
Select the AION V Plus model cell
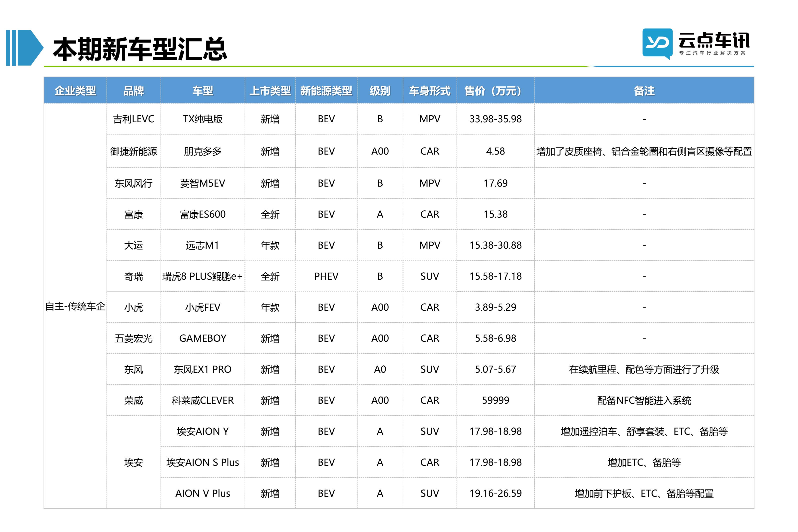203,493
